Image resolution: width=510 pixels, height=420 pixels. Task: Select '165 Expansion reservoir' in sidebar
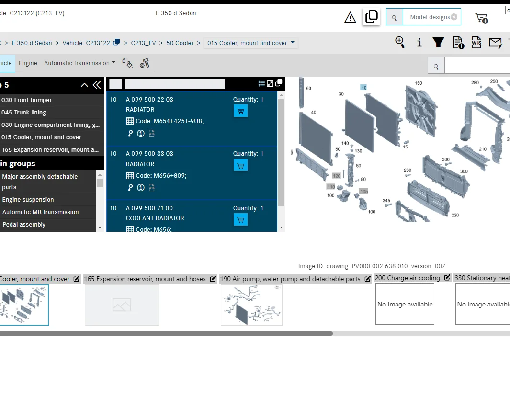[51, 149]
